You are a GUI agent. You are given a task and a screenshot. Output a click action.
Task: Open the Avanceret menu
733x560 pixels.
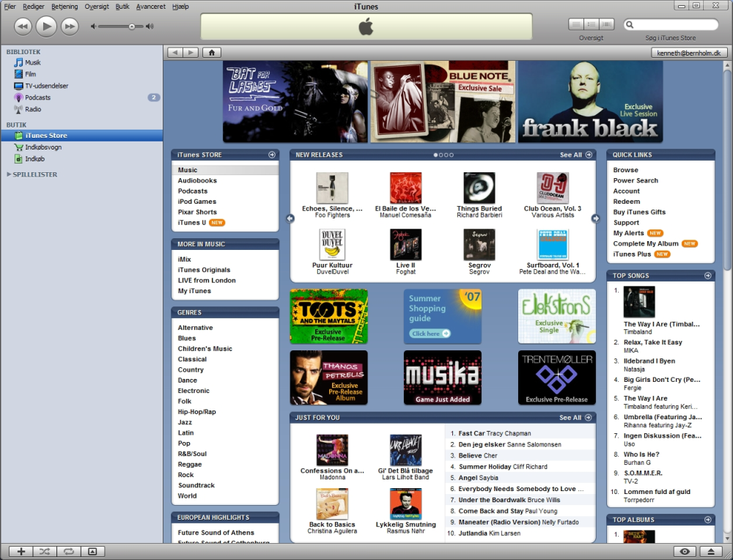coord(150,7)
